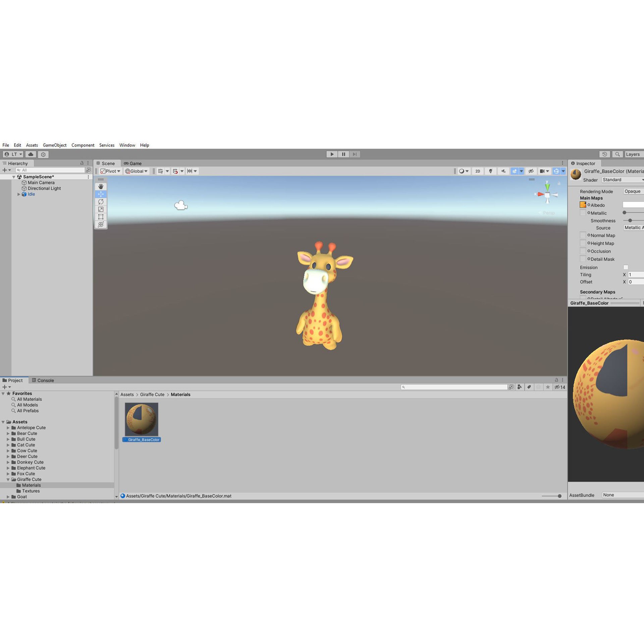Open the Rendering Mode dropdown
644x644 pixels.
pyautogui.click(x=633, y=191)
